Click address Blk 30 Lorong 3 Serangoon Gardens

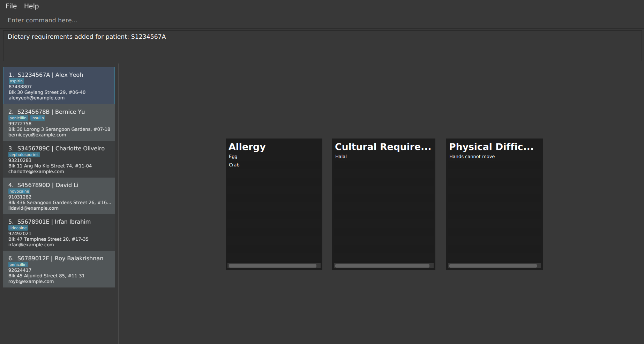[x=59, y=129]
